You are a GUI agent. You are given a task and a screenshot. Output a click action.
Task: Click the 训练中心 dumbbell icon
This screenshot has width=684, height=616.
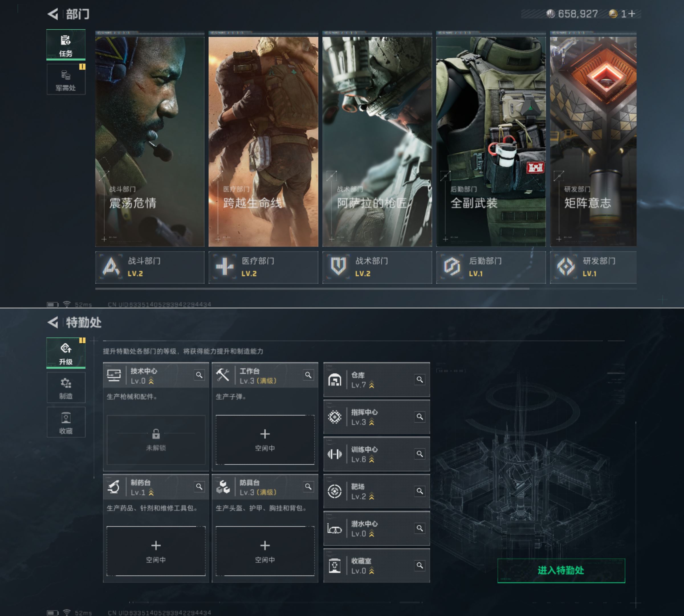point(335,454)
